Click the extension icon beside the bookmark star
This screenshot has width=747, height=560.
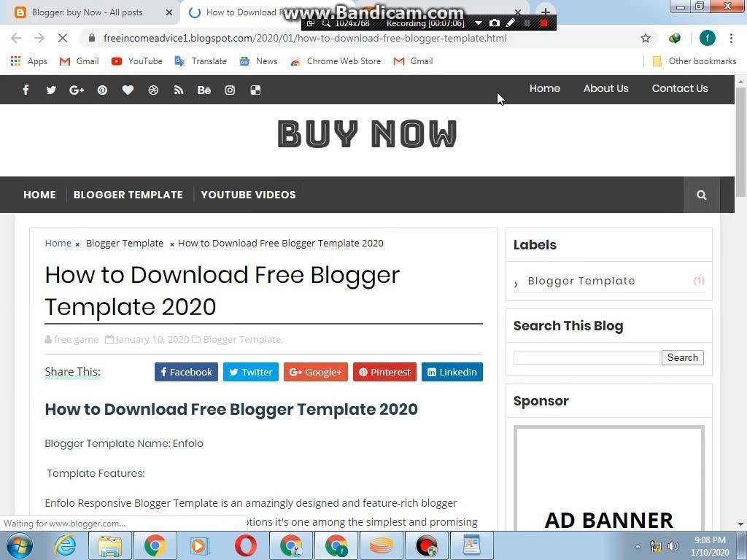(x=675, y=38)
